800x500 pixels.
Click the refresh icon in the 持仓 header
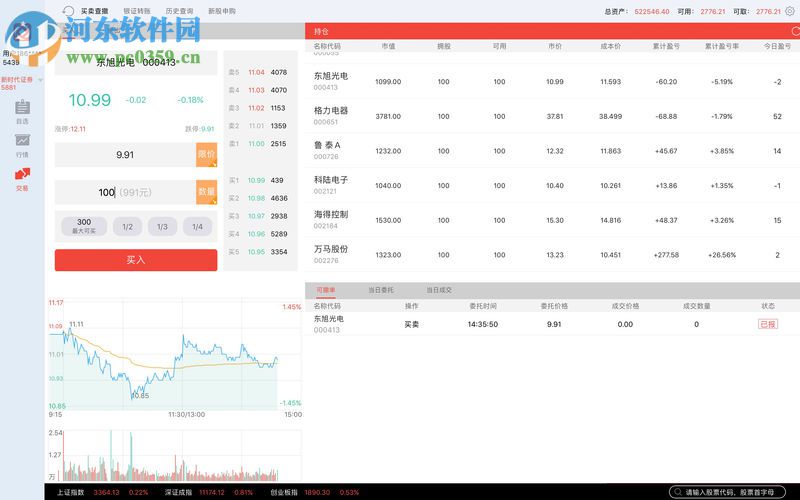(795, 31)
